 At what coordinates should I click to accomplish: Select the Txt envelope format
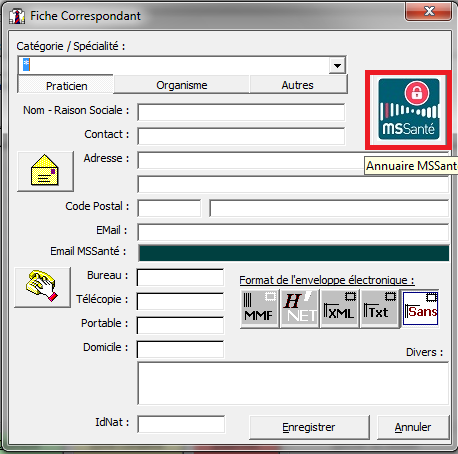pyautogui.click(x=380, y=309)
